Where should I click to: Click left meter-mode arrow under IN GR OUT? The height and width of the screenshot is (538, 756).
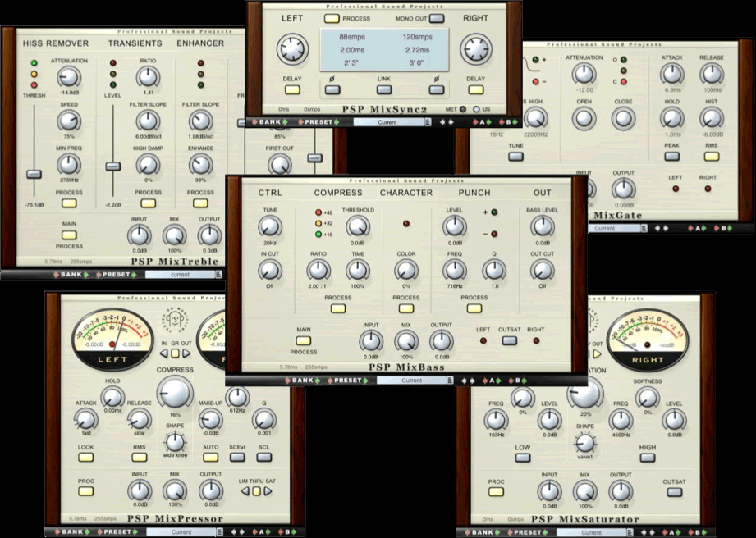tap(164, 353)
